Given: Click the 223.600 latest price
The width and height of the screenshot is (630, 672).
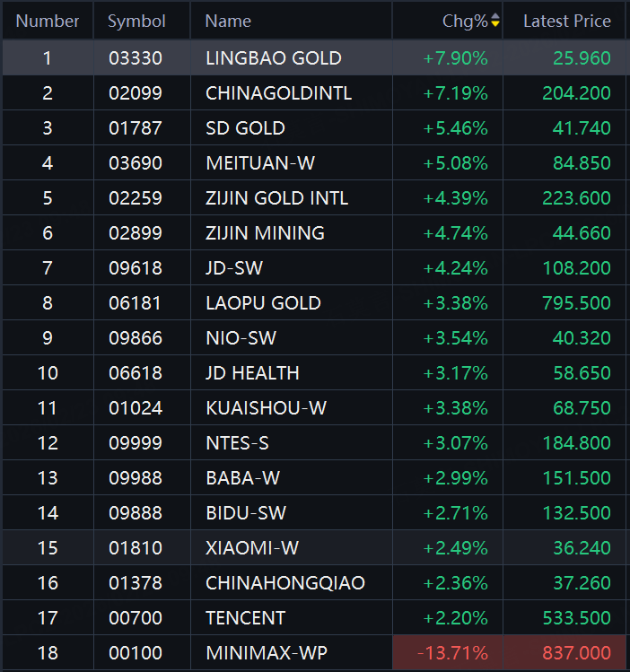Looking at the screenshot, I should click(576, 198).
